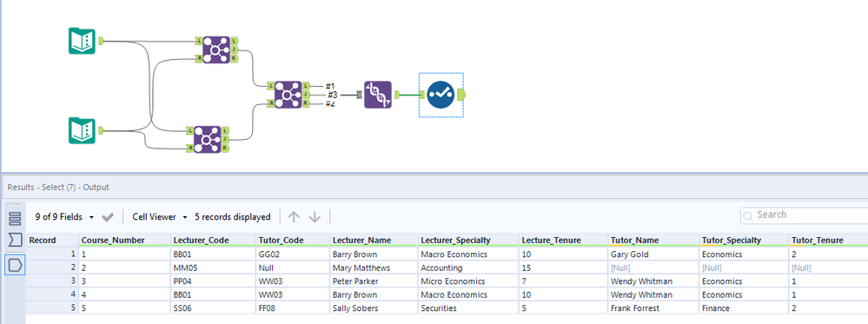Screen dimensions: 868x324
Task: Select the Lecture_Tenure value 7 cell
Action: click(x=563, y=281)
